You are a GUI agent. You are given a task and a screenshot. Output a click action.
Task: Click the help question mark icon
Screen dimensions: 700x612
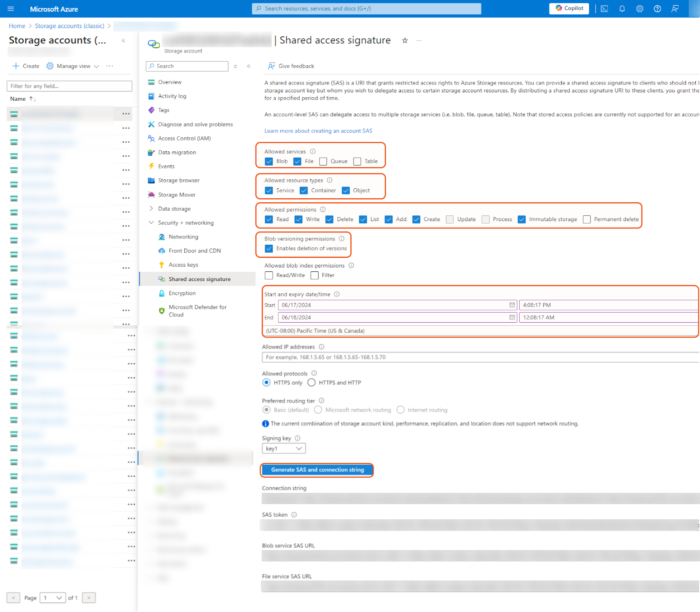pos(657,9)
